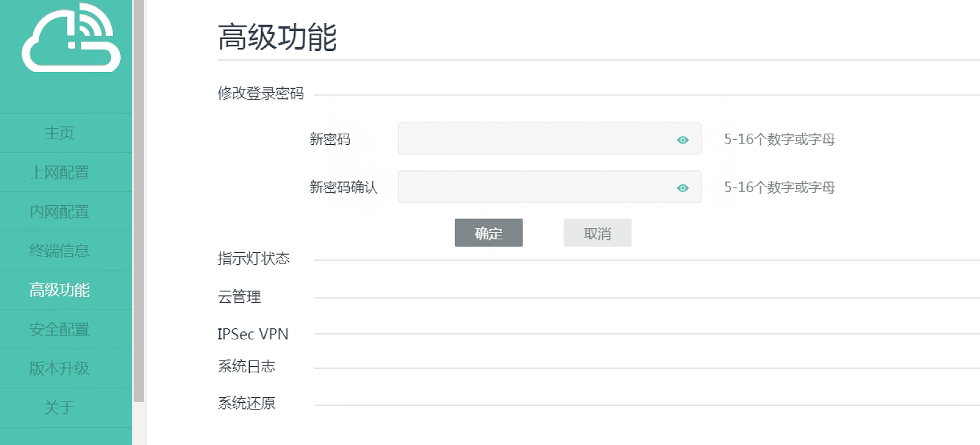This screenshot has width=980, height=445.
Task: Collapse the 修改登录密码 section
Action: [261, 94]
